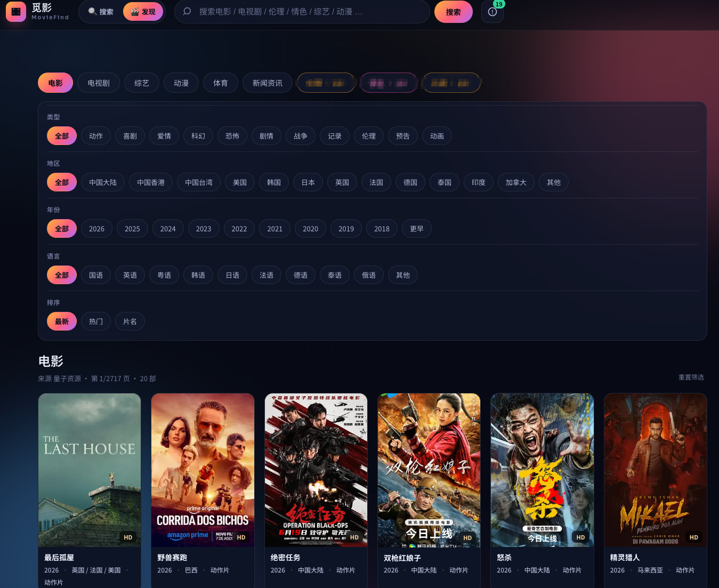Choose the 喜剧 genre filter
Screen dimensions: 719x588
click(130, 136)
